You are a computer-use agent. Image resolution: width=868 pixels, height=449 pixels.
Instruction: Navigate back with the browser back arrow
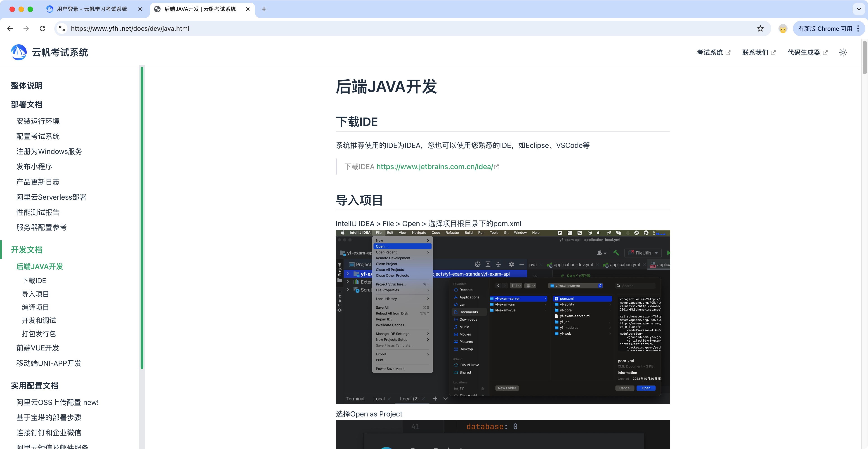10,28
